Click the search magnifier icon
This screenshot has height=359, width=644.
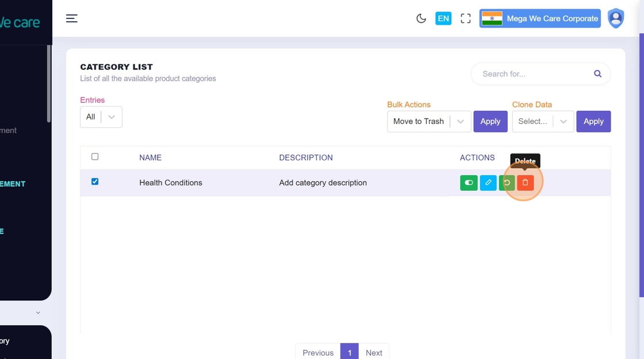click(597, 74)
